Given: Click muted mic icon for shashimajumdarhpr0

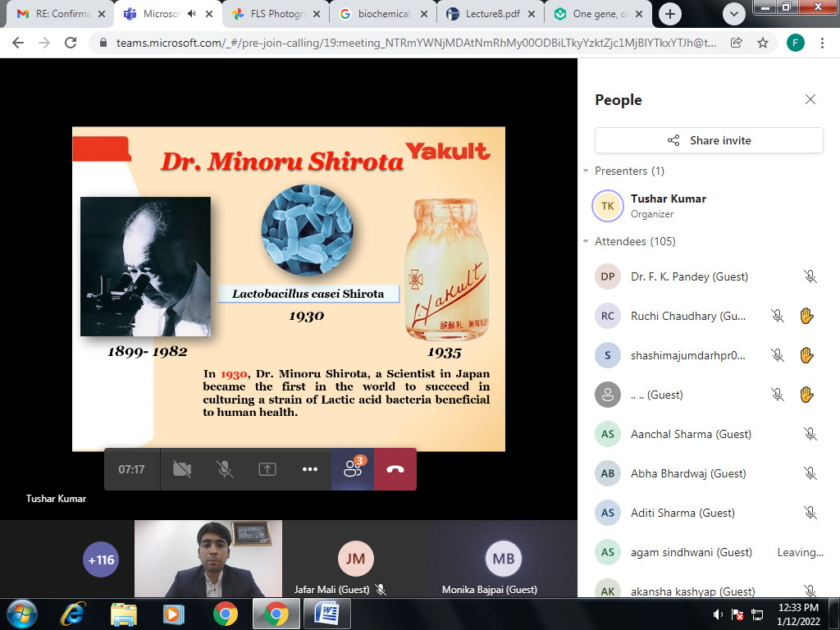Looking at the screenshot, I should (778, 355).
